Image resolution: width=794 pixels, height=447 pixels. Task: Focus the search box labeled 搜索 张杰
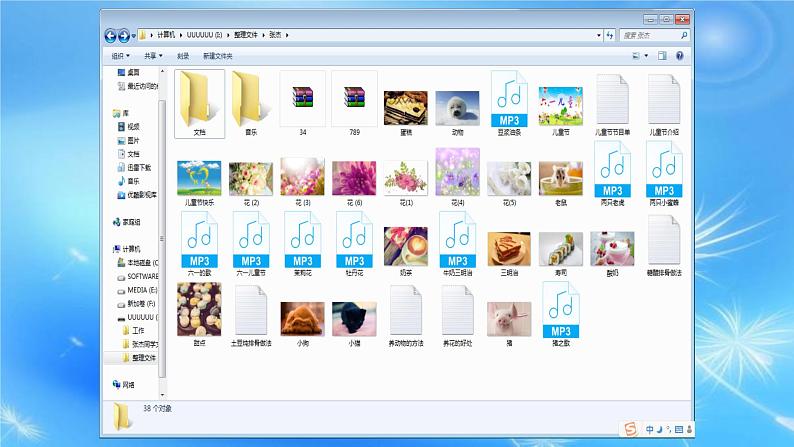(650, 35)
